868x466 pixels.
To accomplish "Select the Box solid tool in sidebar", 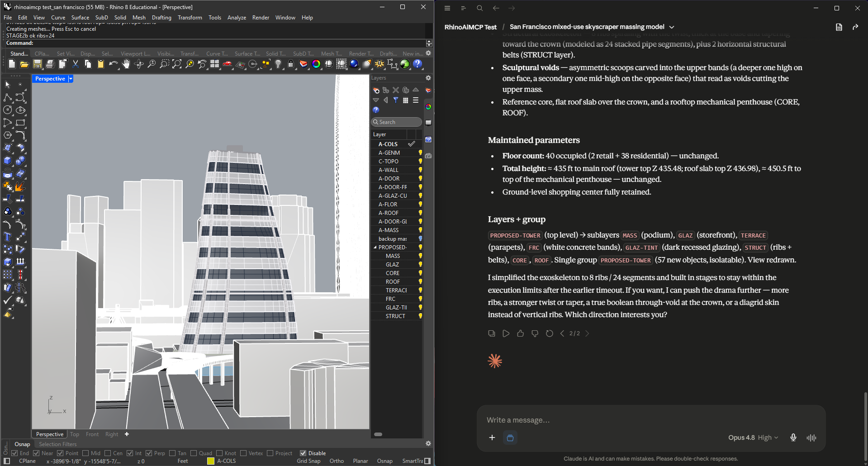I will tap(8, 161).
